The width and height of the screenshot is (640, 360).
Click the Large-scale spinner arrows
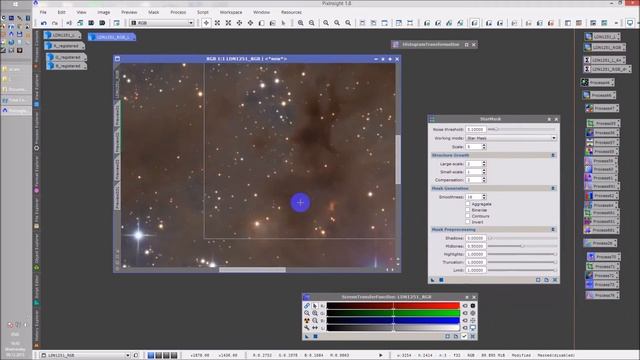[484, 164]
